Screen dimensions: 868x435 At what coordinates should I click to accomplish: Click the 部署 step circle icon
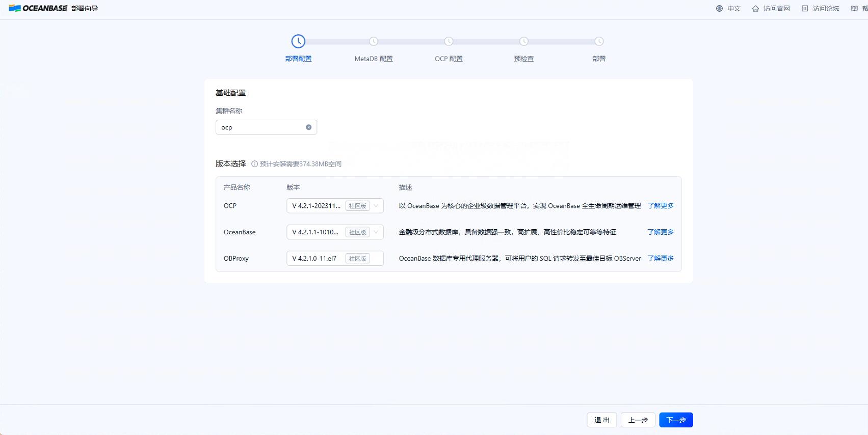click(599, 41)
